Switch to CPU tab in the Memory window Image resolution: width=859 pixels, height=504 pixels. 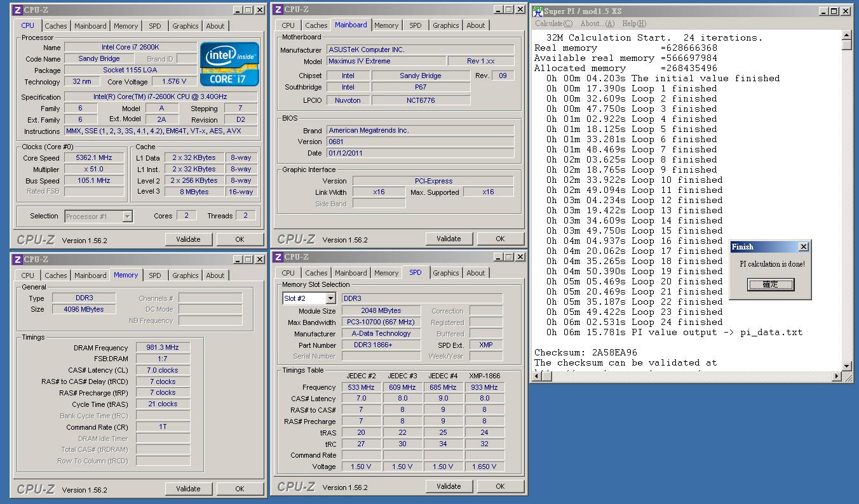click(x=28, y=275)
